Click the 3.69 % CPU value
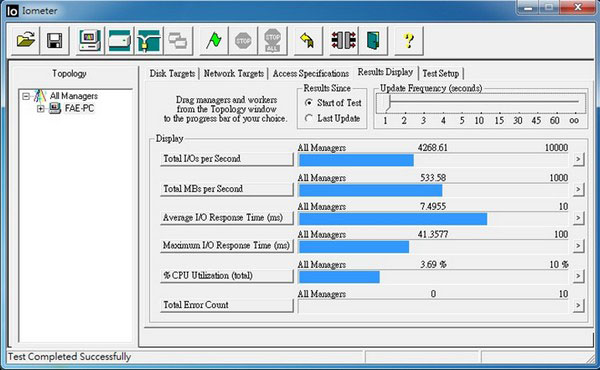This screenshot has height=370, width=600. click(433, 264)
